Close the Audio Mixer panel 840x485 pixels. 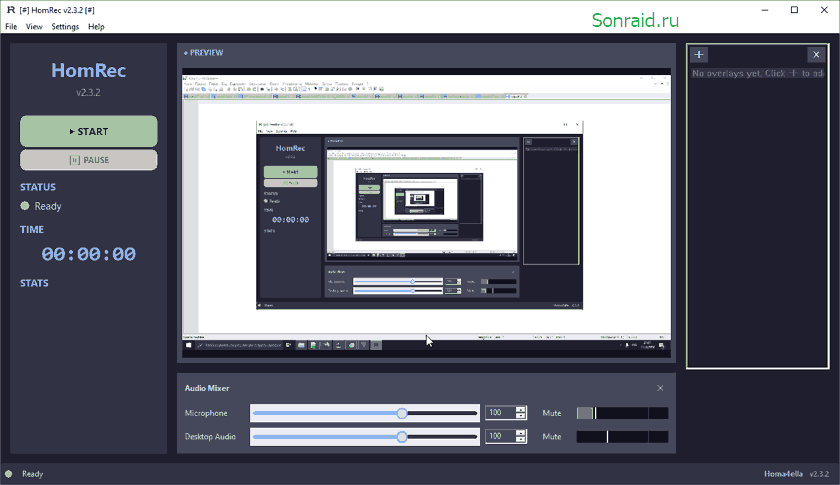tap(660, 388)
